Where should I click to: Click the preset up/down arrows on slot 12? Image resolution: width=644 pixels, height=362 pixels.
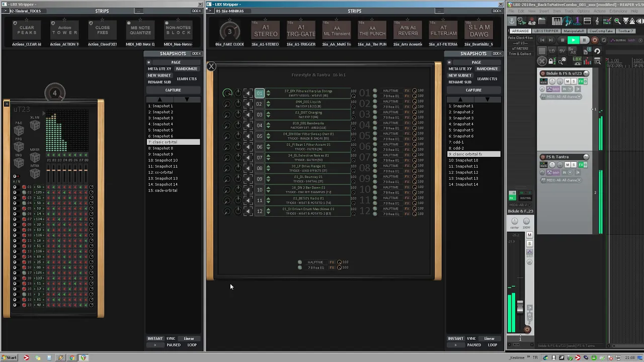(x=268, y=211)
